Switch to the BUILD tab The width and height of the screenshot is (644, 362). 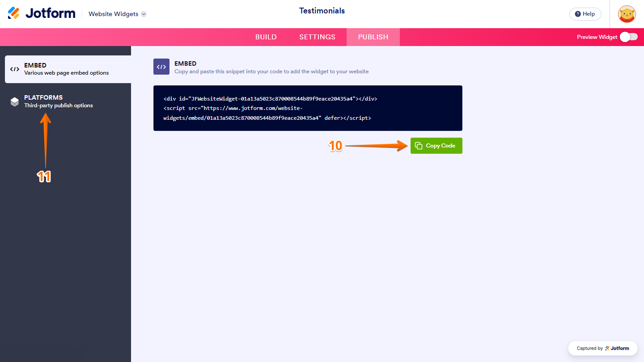(x=266, y=37)
